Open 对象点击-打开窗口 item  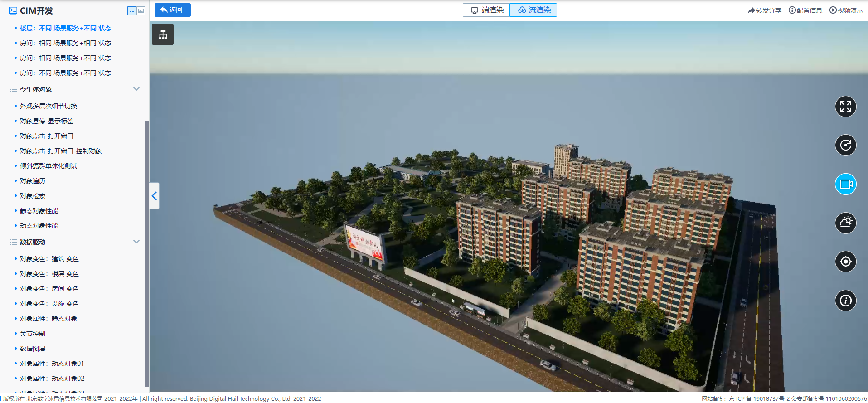(47, 136)
